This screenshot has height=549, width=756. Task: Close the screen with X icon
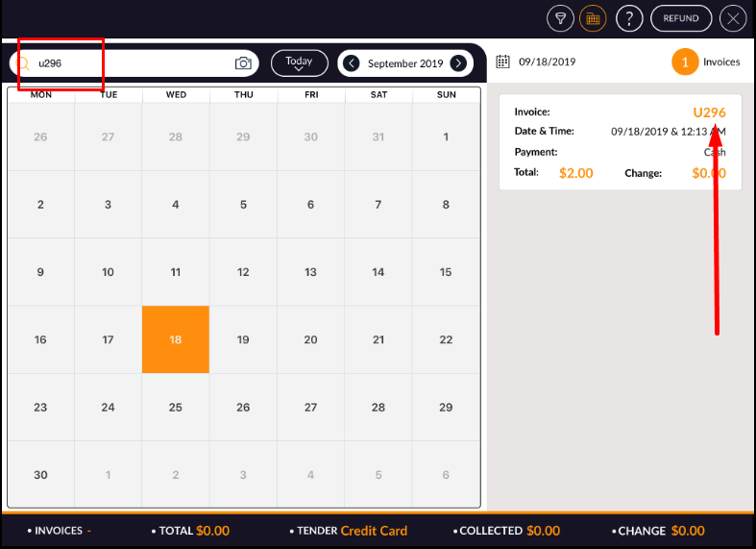pos(734,18)
